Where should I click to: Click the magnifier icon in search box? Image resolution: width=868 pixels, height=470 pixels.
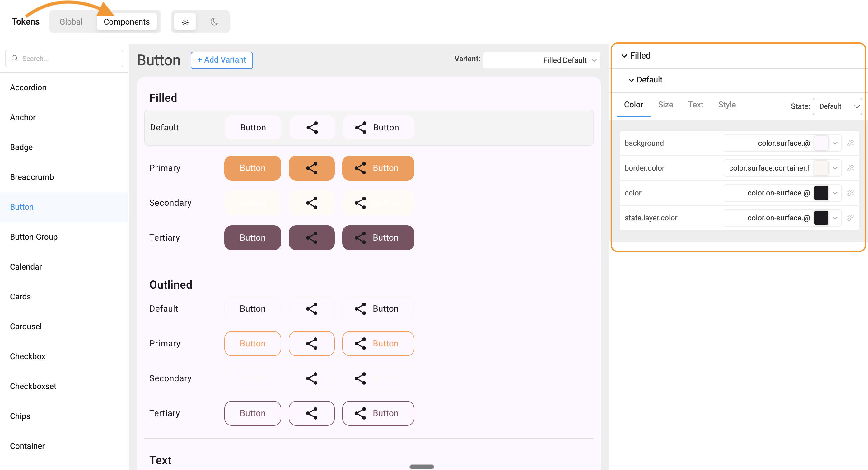15,58
